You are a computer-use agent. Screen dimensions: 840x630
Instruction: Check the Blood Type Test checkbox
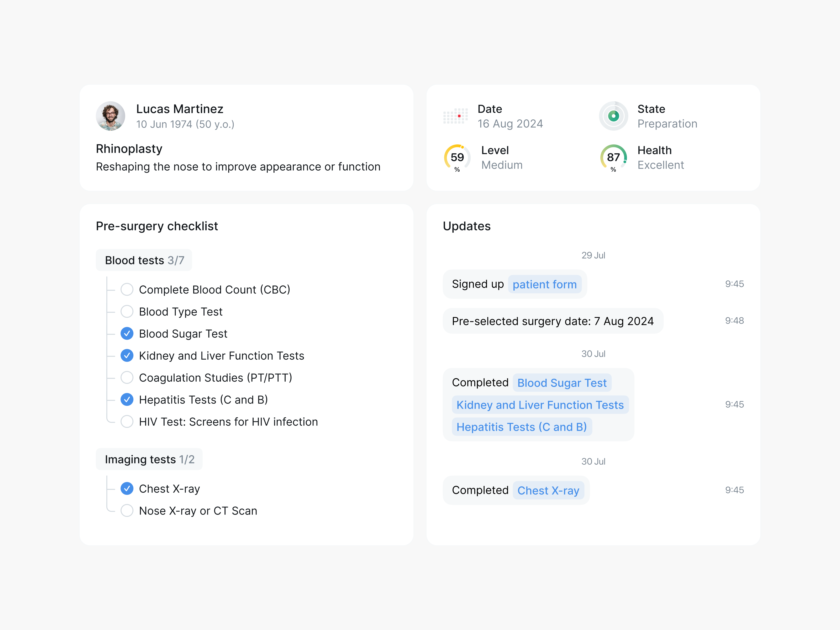point(127,311)
